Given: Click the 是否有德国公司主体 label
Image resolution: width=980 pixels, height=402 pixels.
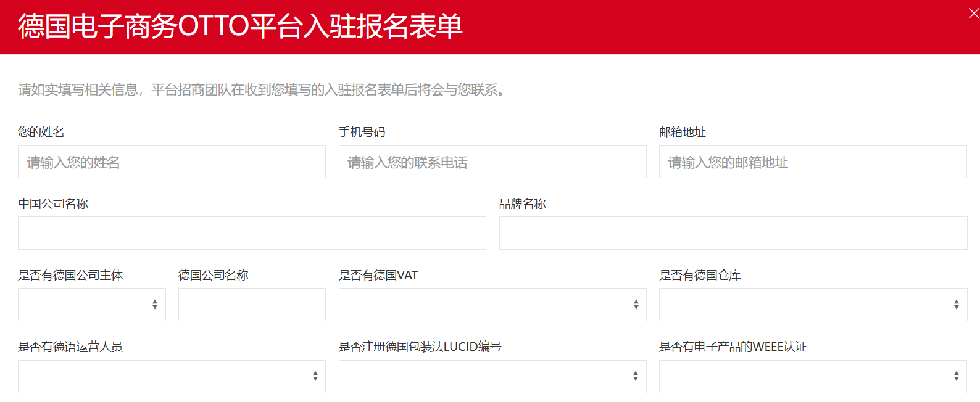Looking at the screenshot, I should [x=70, y=275].
